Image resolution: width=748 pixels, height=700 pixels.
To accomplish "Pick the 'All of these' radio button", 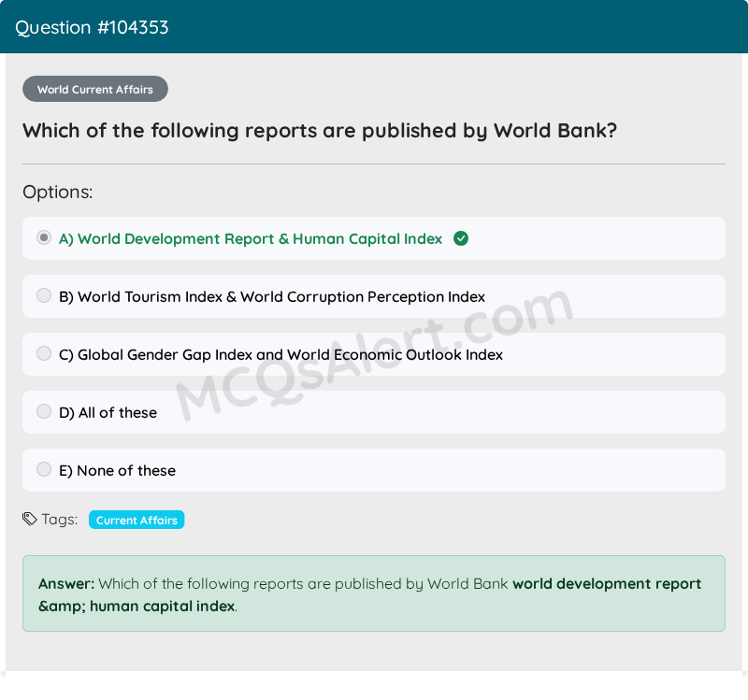I will pyautogui.click(x=44, y=411).
